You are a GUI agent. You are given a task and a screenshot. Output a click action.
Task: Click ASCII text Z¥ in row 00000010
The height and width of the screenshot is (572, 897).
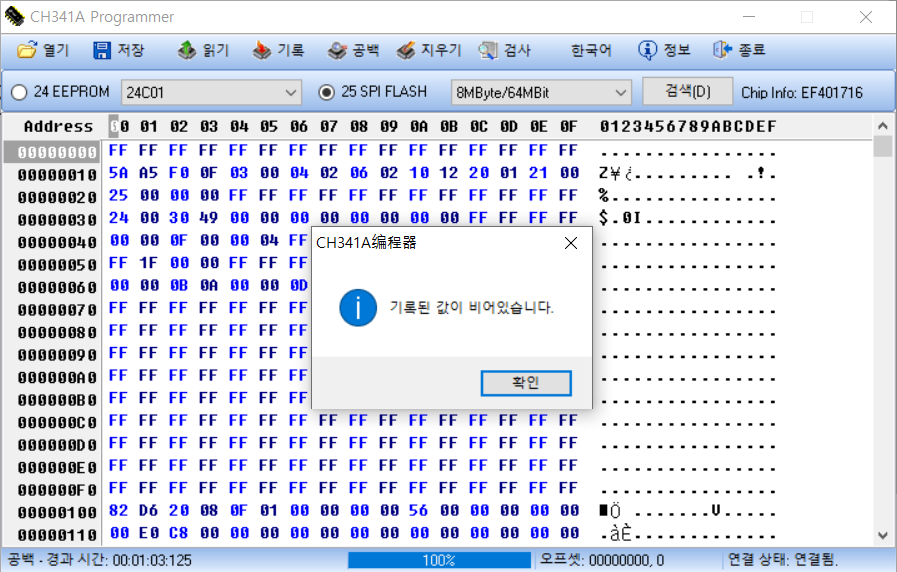click(x=610, y=173)
